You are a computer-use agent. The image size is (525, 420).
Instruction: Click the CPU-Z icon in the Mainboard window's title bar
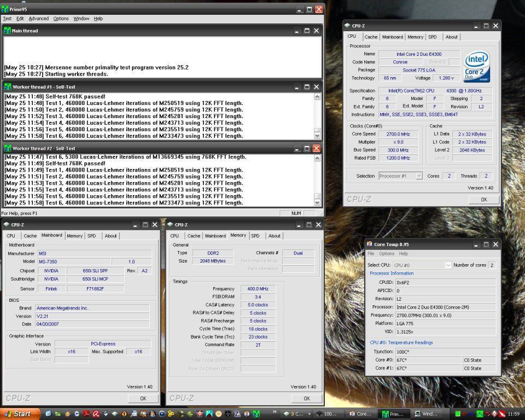tap(6, 224)
